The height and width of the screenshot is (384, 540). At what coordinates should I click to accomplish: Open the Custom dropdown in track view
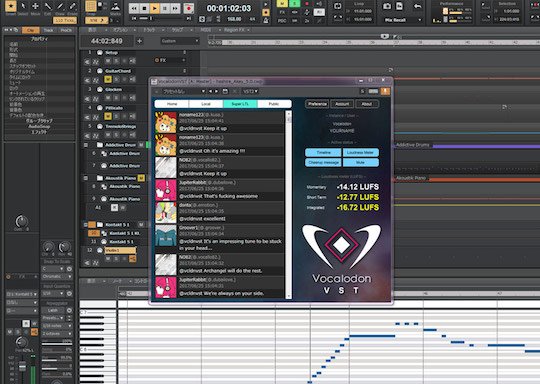(179, 41)
